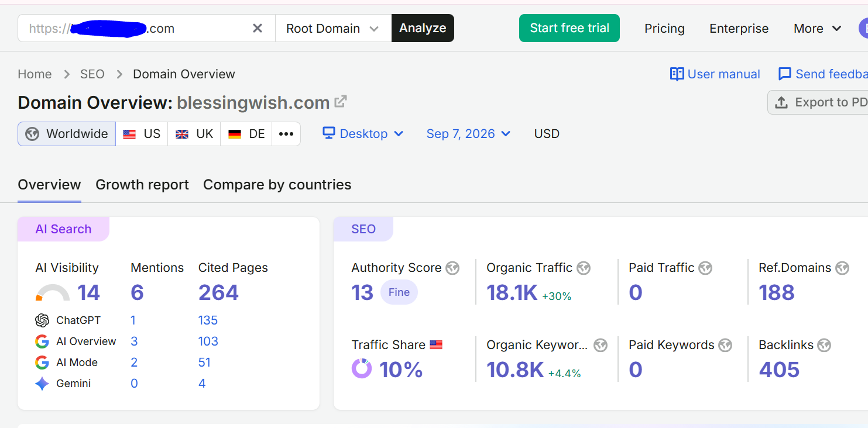The width and height of the screenshot is (868, 428).
Task: Click the total Mentions value 6
Action: coord(137,292)
